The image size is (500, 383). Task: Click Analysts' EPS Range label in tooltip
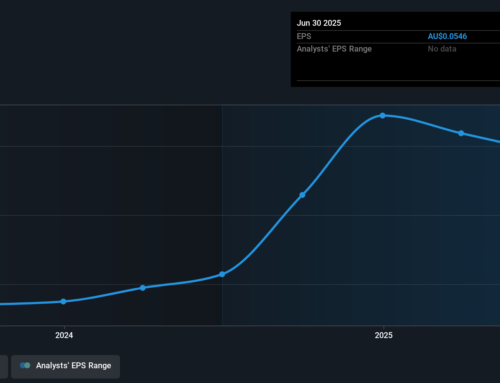click(334, 49)
